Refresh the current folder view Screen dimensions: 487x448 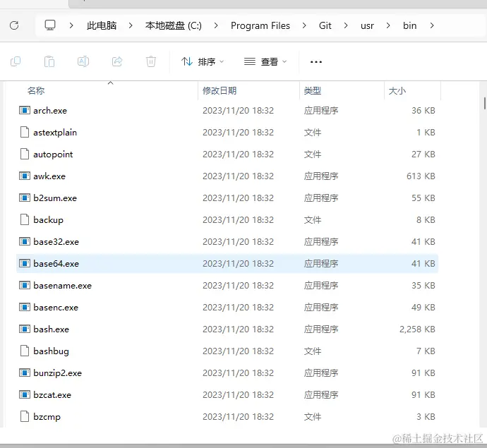14,25
